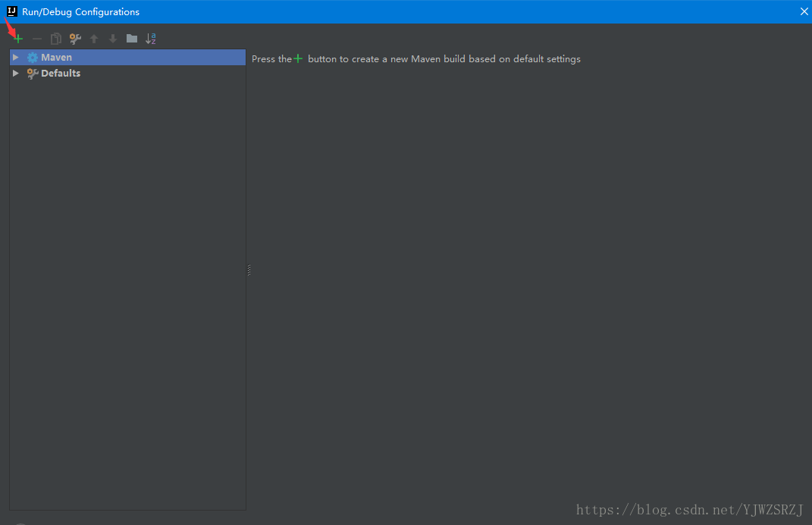Viewport: 812px width, 525px height.
Task: Sort configurations alphabetically
Action: (x=151, y=39)
